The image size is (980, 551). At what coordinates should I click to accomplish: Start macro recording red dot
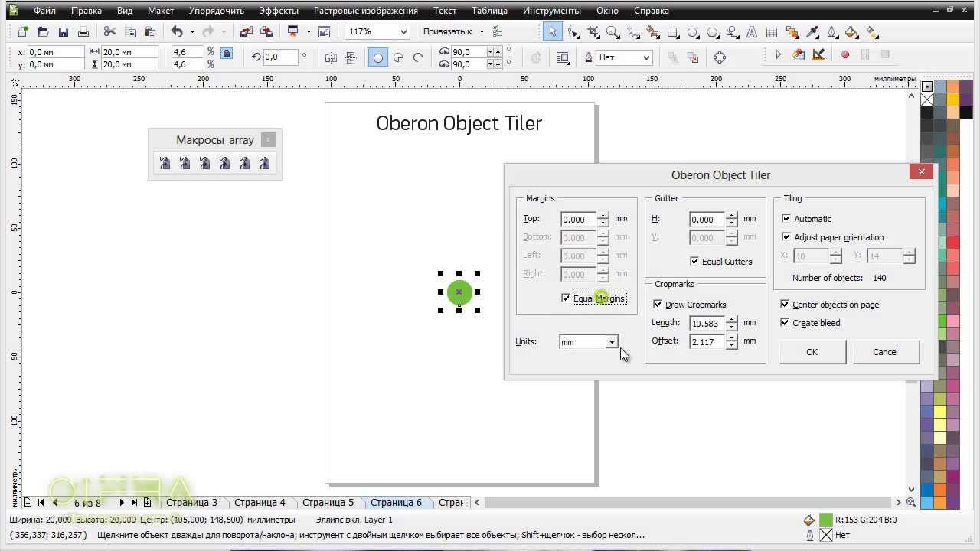point(845,55)
